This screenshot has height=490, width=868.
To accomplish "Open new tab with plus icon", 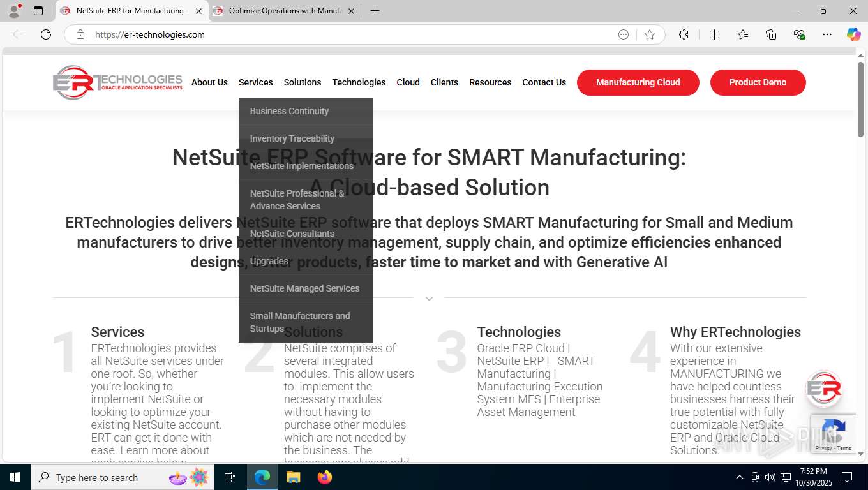I will click(x=375, y=11).
